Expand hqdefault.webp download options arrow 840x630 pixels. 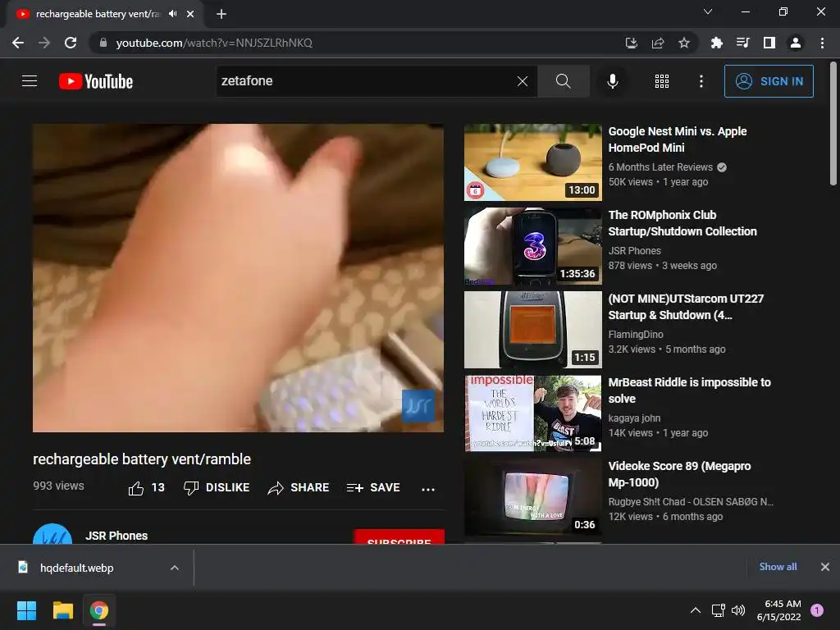(175, 568)
